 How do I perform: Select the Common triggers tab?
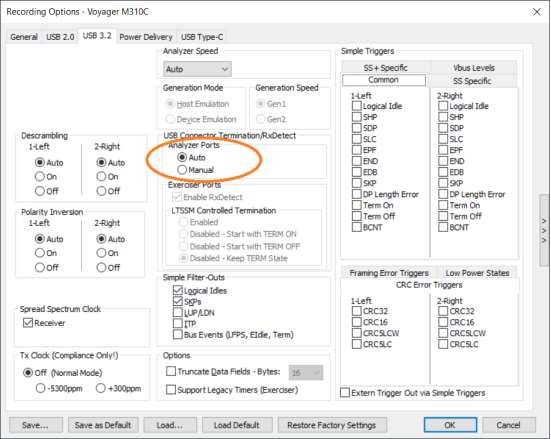pyautogui.click(x=383, y=80)
